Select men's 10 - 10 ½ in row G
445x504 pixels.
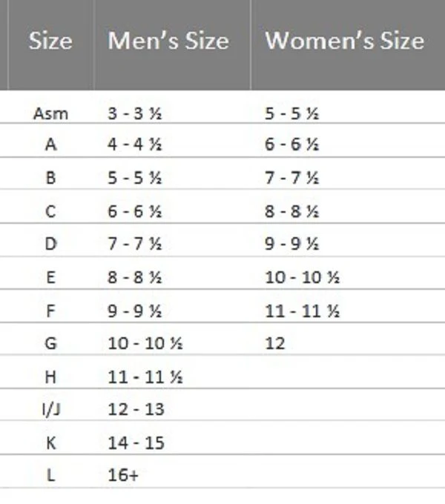[x=145, y=344]
